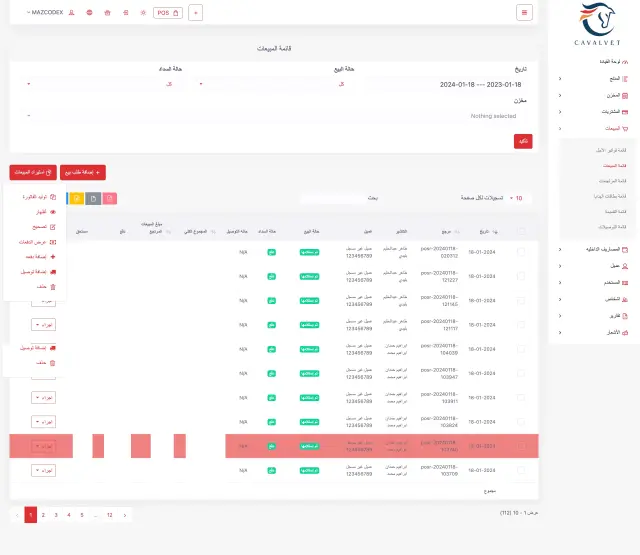The height and width of the screenshot is (555, 640).
Task: Click the red تأكيد submit filter button
Action: click(x=523, y=141)
